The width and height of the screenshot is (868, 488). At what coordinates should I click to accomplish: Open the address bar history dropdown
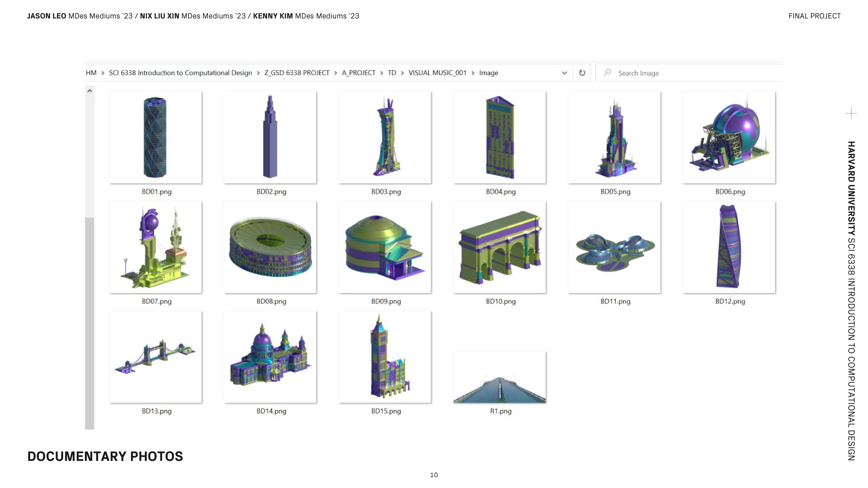point(564,73)
